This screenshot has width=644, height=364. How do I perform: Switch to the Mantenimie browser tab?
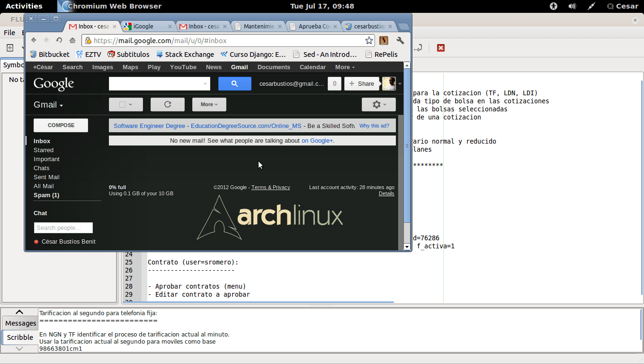258,27
